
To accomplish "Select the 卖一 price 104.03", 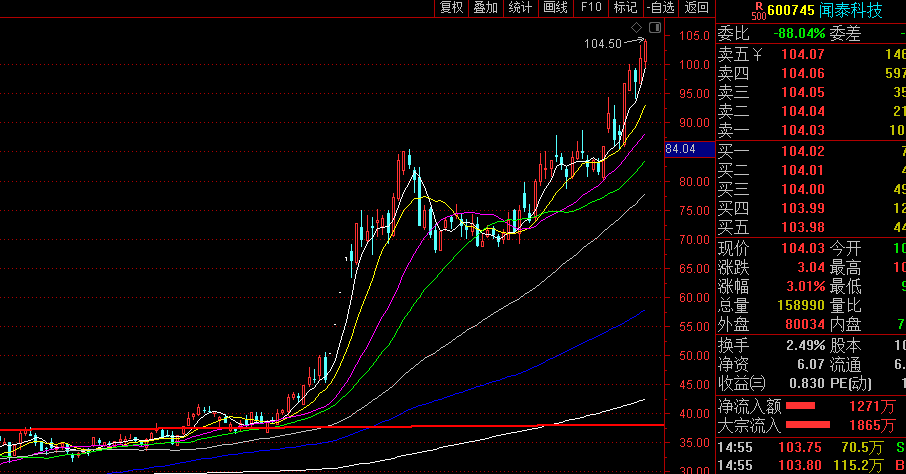I will (x=803, y=131).
